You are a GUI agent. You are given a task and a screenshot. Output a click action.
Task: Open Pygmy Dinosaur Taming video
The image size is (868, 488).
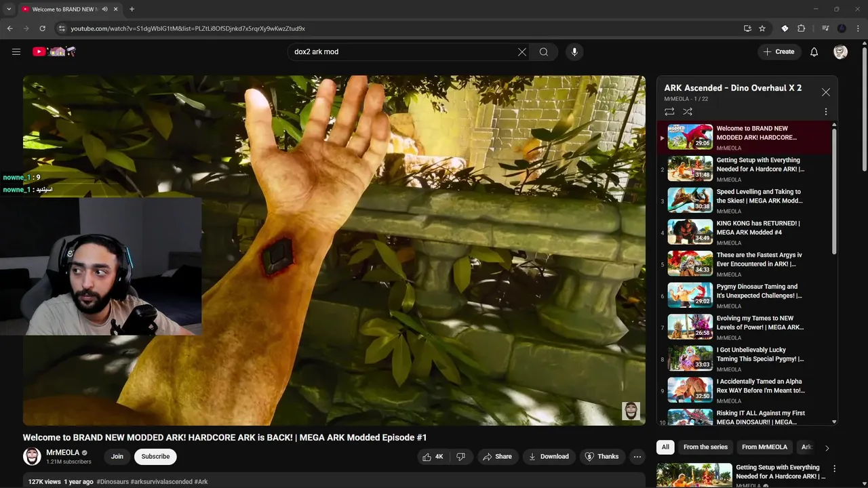point(744,296)
